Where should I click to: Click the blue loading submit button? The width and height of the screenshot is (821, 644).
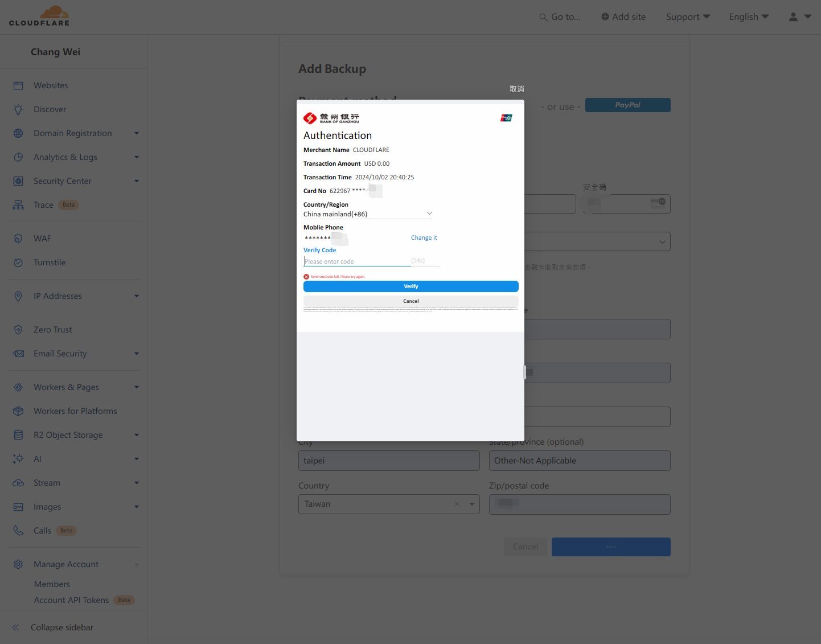[611, 547]
